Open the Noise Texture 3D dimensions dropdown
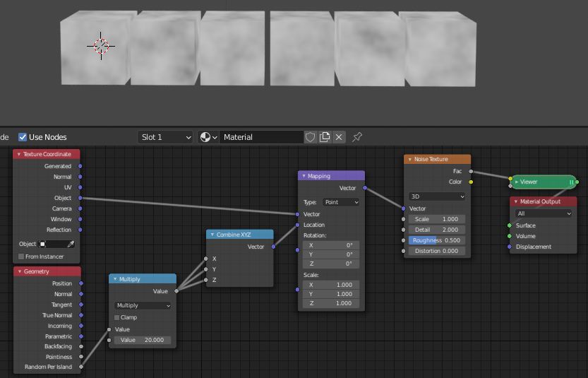Screen dimensions: 588x378 point(437,196)
